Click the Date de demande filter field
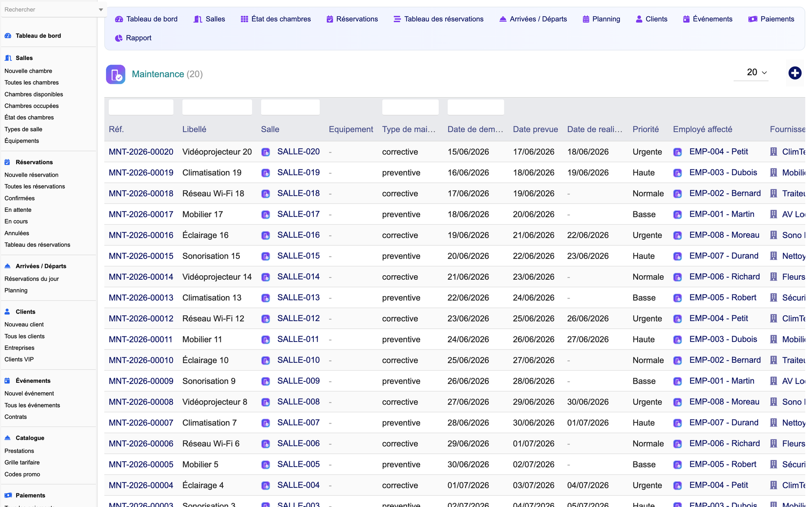Image resolution: width=812 pixels, height=507 pixels. [x=476, y=107]
